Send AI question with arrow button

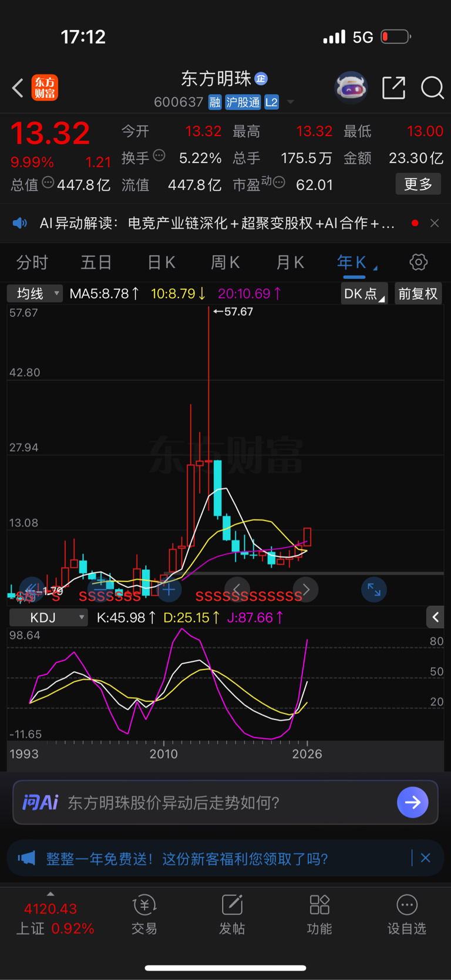pos(412,802)
